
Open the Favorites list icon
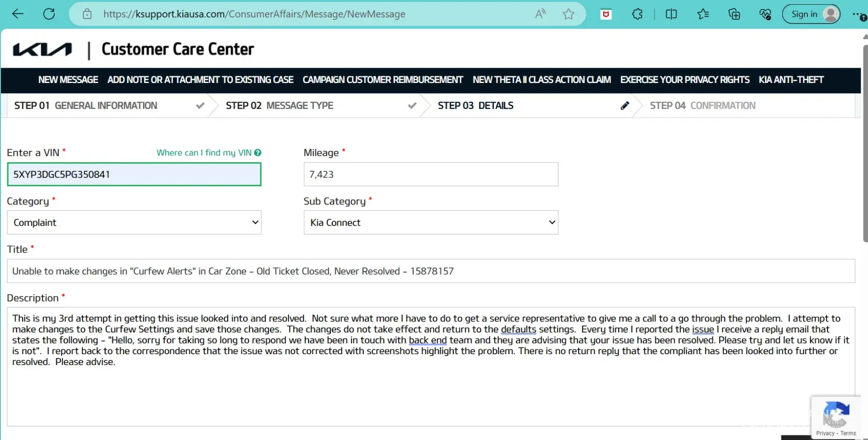coord(703,14)
